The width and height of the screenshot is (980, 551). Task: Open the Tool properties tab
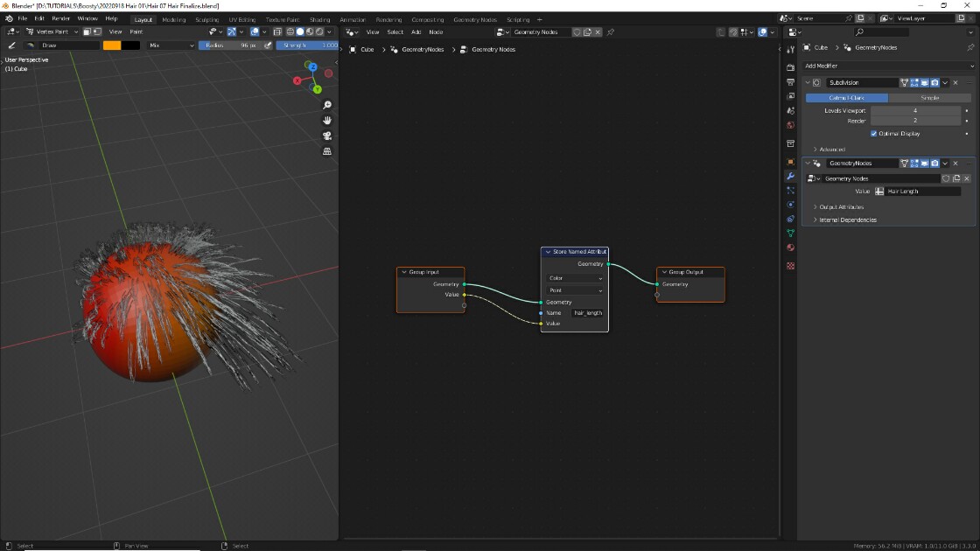point(791,50)
